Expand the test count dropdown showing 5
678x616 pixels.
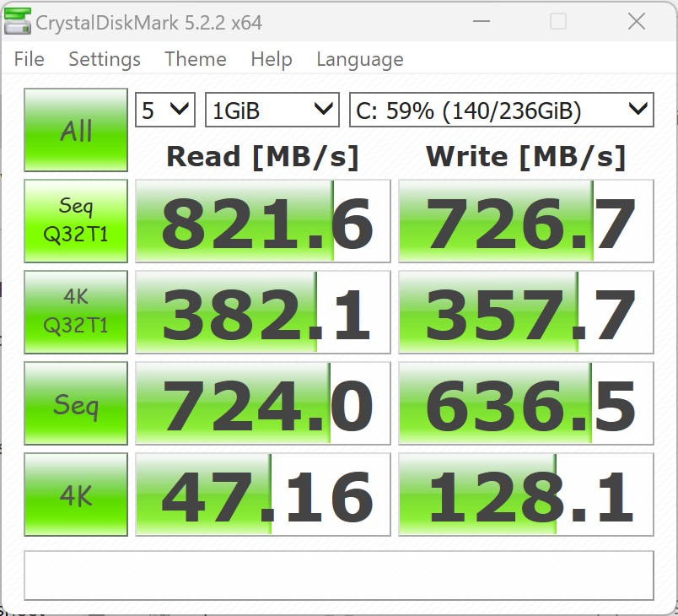(x=165, y=110)
